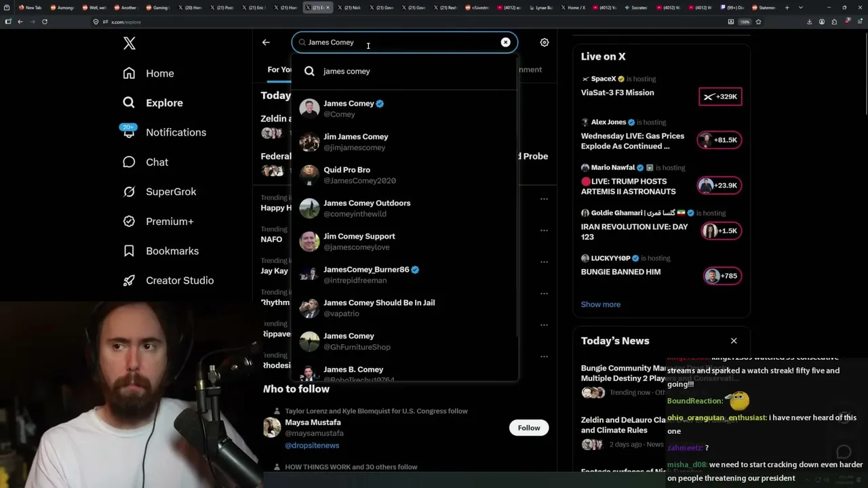Join Goldie Ghamari live with +1.5K listeners
This screenshot has height=488, width=868.
pos(720,230)
